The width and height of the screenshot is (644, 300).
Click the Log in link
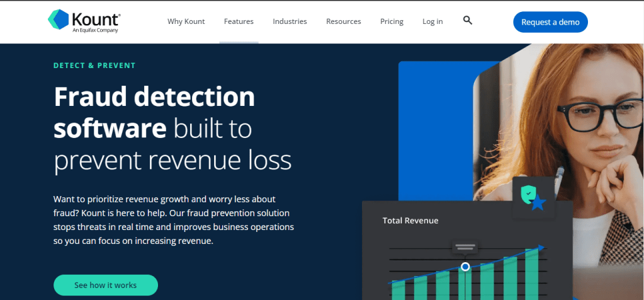[432, 21]
